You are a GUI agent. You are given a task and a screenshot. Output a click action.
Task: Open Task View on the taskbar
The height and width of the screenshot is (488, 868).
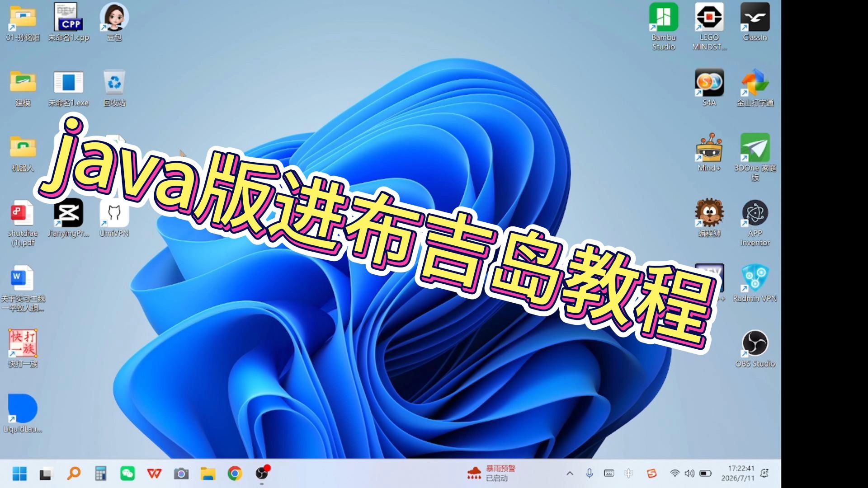46,474
